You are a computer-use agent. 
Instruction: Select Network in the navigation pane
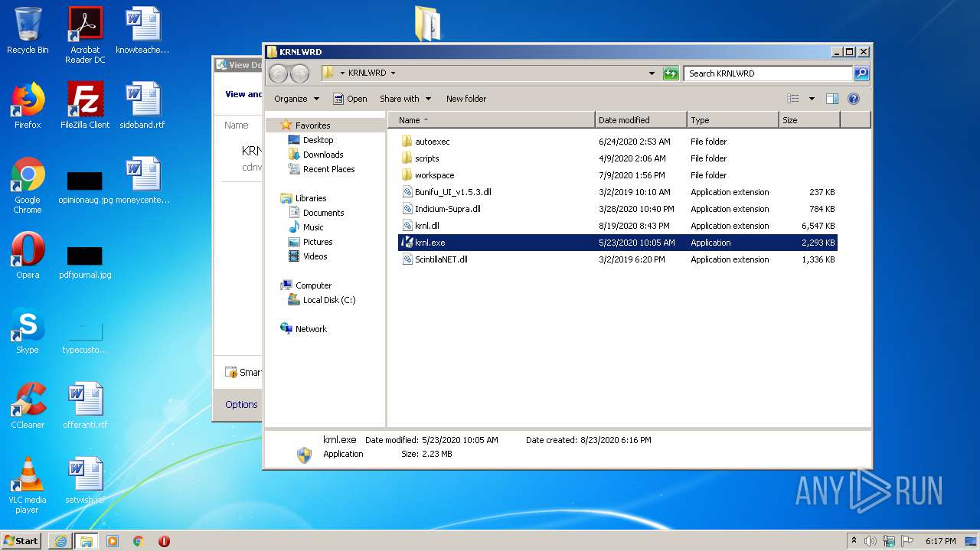(311, 329)
